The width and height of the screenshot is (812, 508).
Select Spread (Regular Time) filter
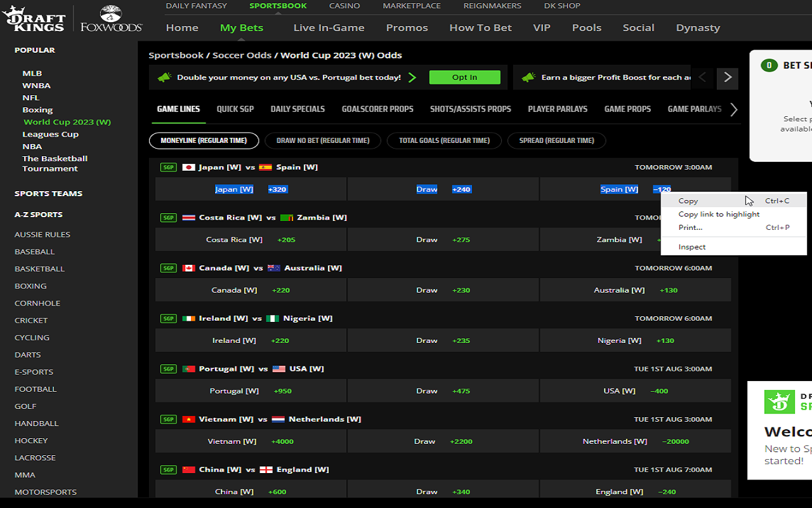click(556, 141)
